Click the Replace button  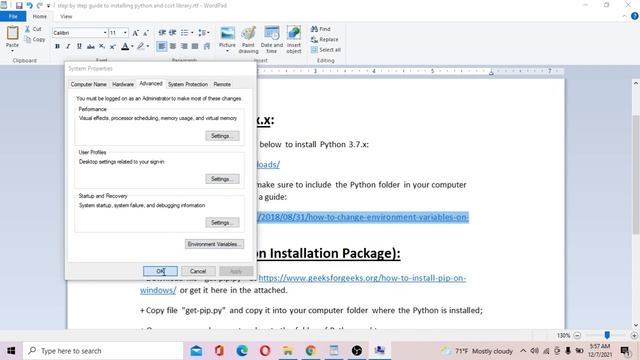pos(324,39)
